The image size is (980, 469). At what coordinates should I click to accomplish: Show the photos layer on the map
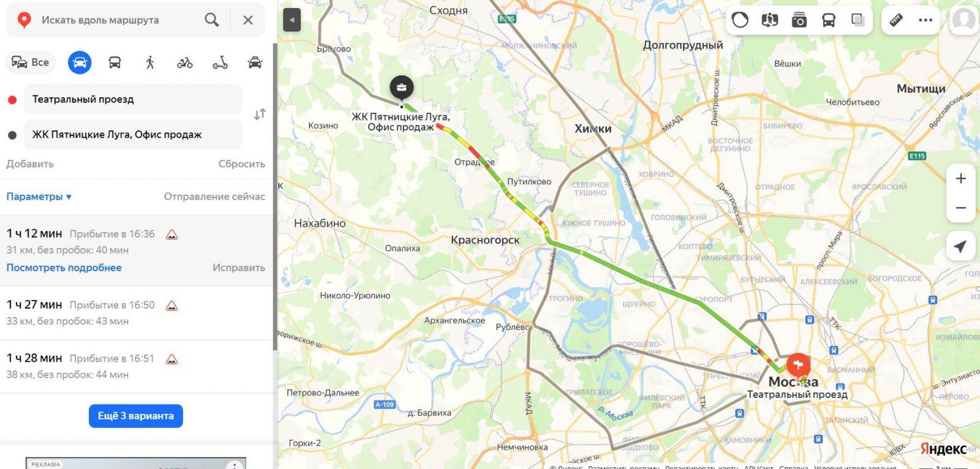pos(799,20)
